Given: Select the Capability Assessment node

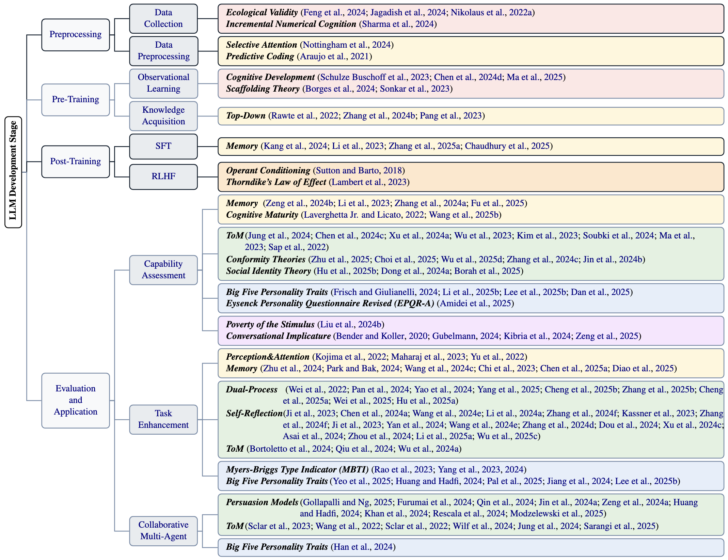Looking at the screenshot, I should 163,270.
